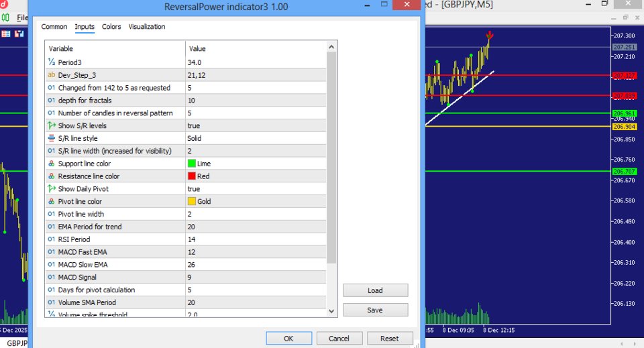Click the Dev_Step_3 string-type icon
Image resolution: width=644 pixels, height=348 pixels.
[x=52, y=75]
